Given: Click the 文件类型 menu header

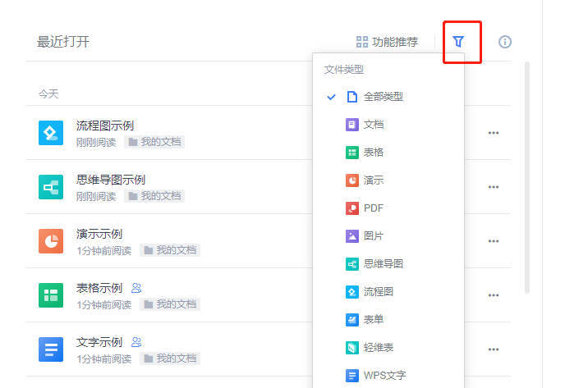Looking at the screenshot, I should coord(344,69).
